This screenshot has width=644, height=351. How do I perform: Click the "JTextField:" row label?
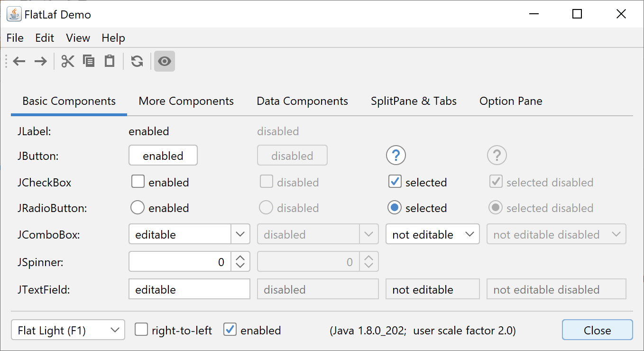(44, 289)
